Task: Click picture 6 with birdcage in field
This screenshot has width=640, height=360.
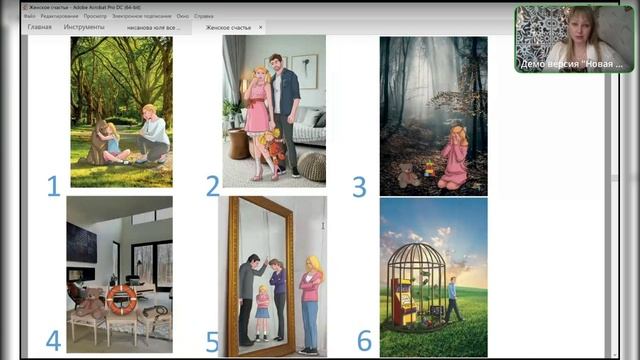Action: point(433,278)
